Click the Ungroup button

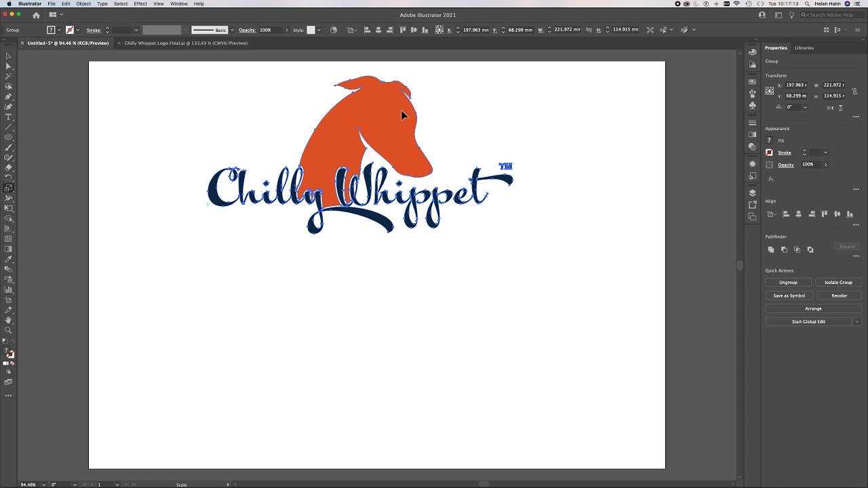(788, 283)
